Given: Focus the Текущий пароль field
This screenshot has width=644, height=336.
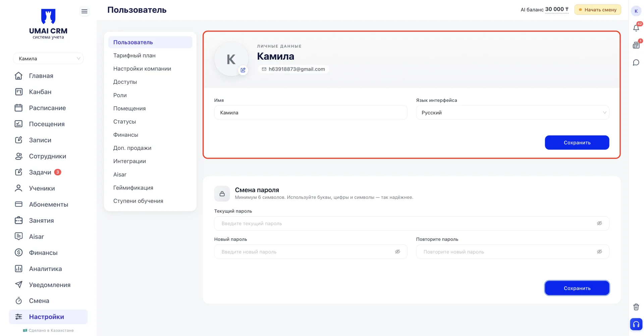Looking at the screenshot, I should point(412,223).
